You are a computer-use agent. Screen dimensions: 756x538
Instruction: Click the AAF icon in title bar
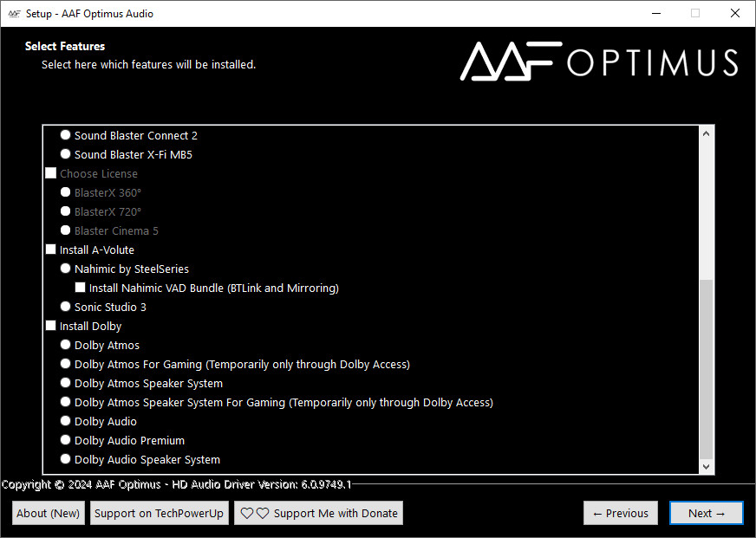(14, 14)
